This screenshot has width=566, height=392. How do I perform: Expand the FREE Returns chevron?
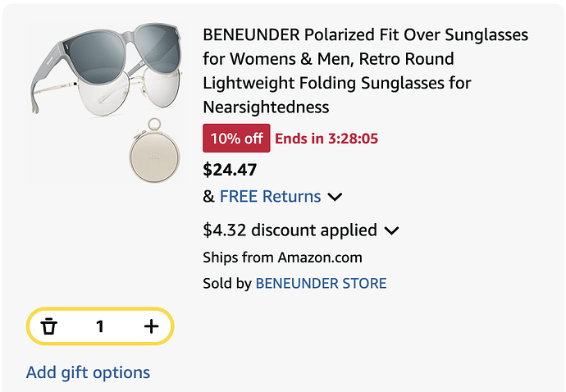click(x=335, y=197)
